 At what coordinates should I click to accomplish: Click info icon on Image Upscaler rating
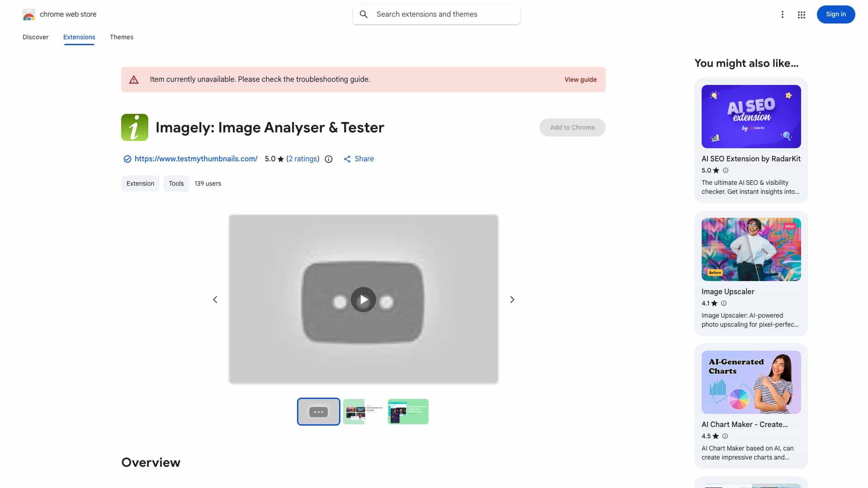coord(724,303)
